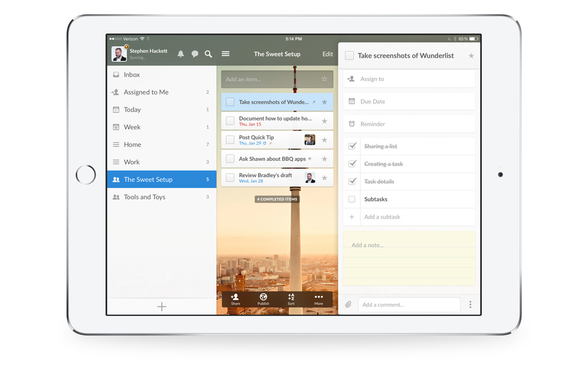Viewport: 588px width, 370px height.
Task: Select the Today smart list
Action: (161, 109)
